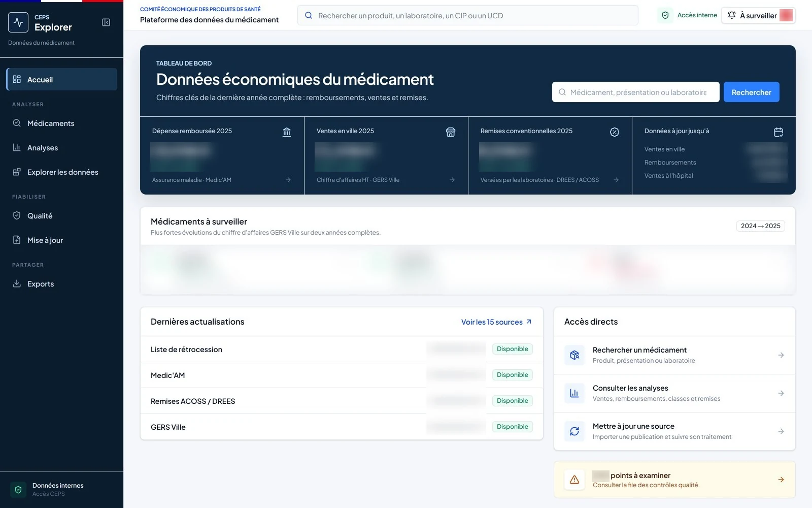Click the external arrow beside Voir les 15 sources
812x508 pixels.
(529, 322)
